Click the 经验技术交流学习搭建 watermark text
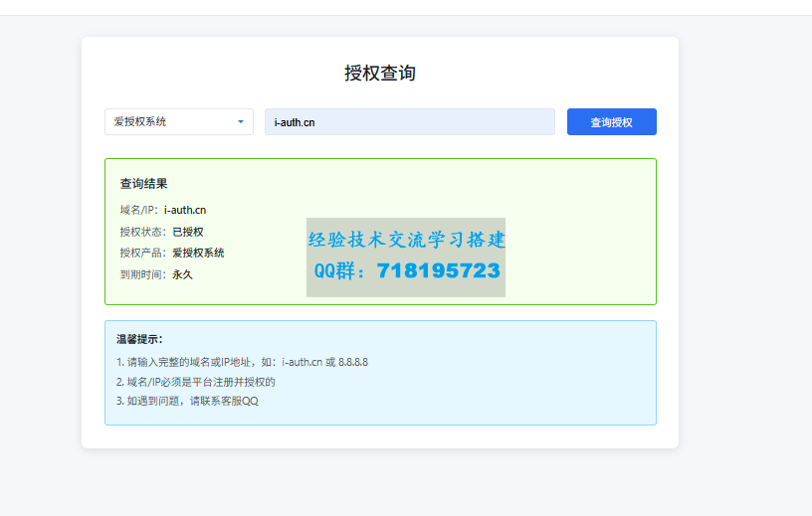Image resolution: width=812 pixels, height=516 pixels. (406, 240)
